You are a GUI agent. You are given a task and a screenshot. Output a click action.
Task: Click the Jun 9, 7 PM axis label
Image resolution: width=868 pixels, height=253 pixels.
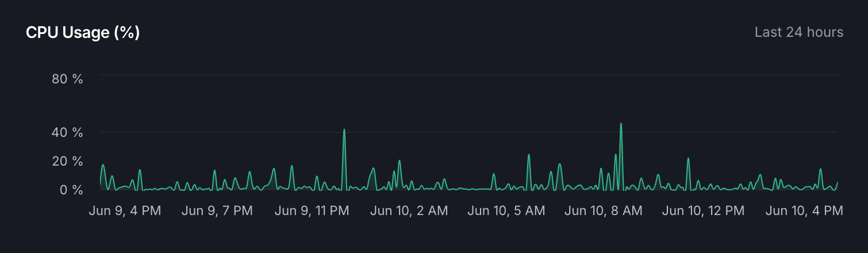[x=217, y=211]
